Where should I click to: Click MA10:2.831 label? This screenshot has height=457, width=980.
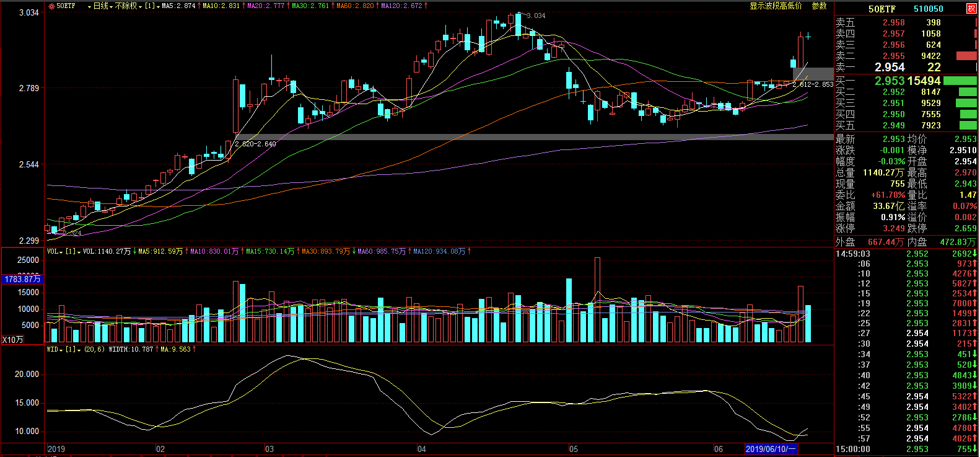click(x=221, y=6)
